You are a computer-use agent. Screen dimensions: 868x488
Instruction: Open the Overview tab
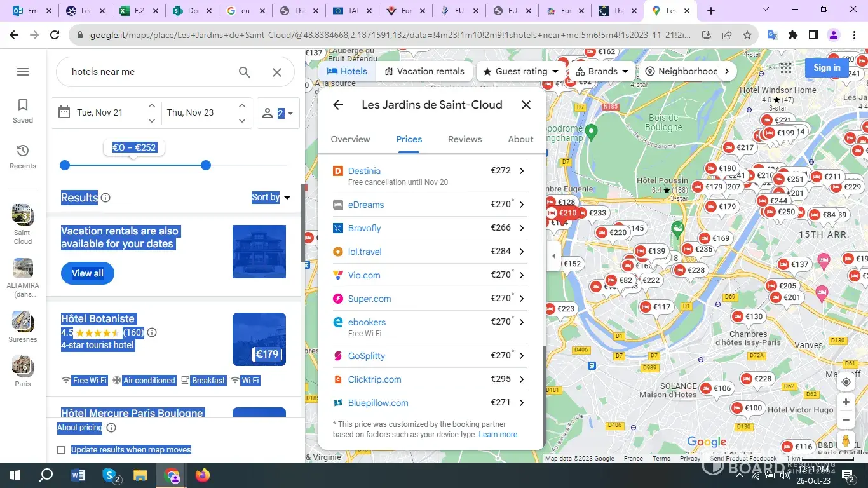tap(350, 139)
